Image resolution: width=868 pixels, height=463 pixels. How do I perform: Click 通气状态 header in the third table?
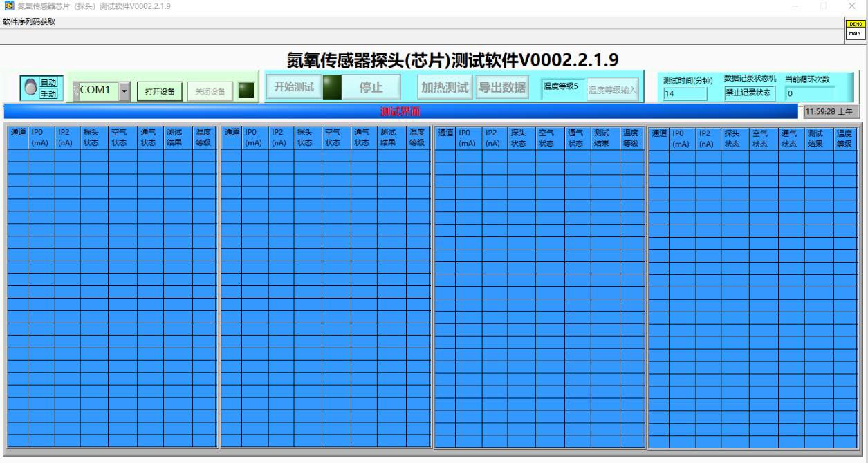(577, 138)
